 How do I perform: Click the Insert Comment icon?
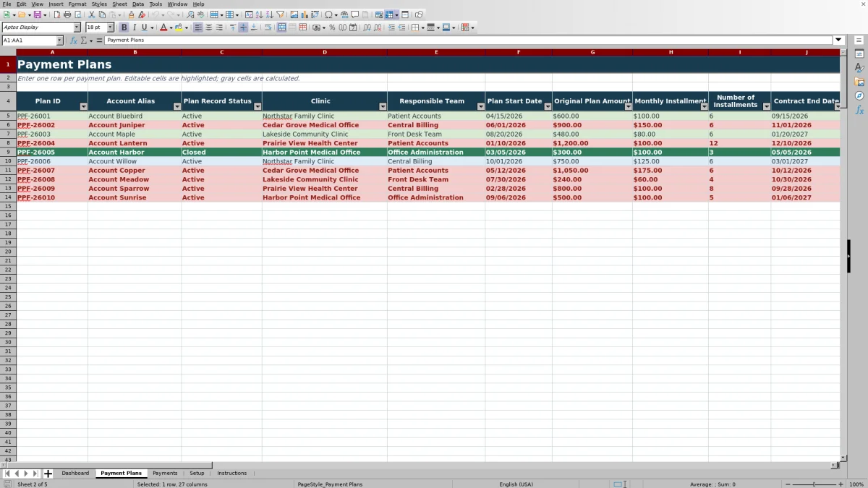pyautogui.click(x=354, y=14)
